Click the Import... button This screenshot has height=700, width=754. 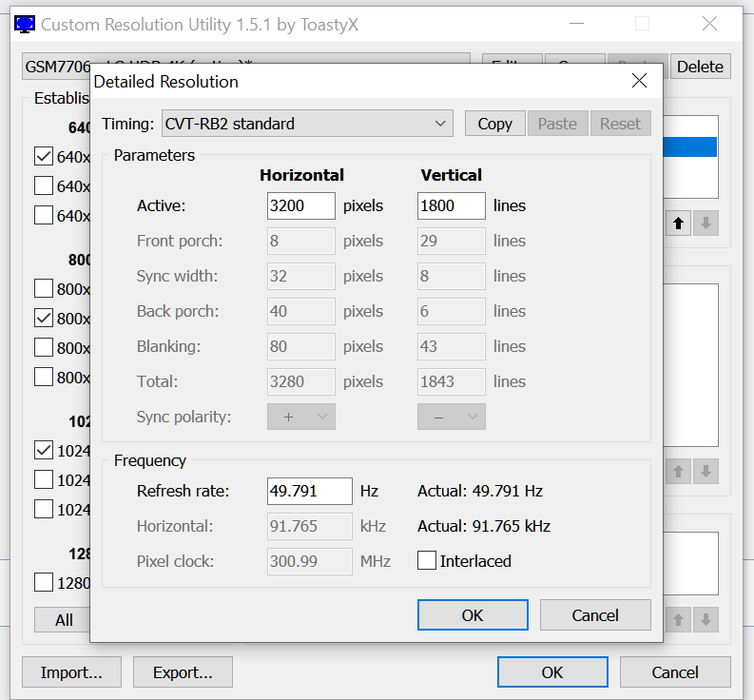[x=71, y=672]
